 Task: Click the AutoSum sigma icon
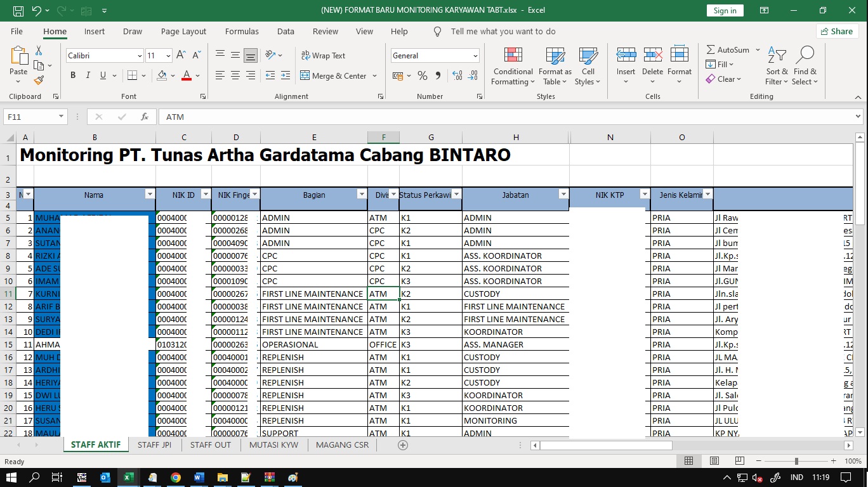click(x=711, y=49)
